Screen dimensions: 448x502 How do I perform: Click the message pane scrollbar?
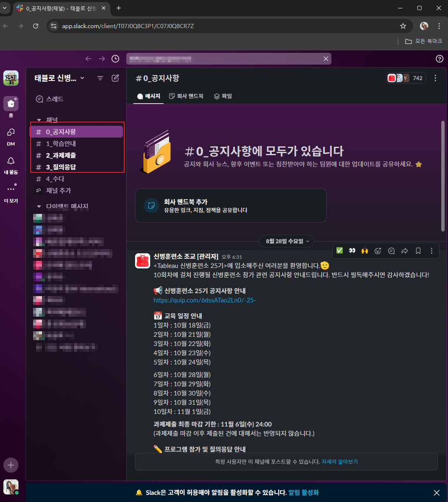click(443, 176)
